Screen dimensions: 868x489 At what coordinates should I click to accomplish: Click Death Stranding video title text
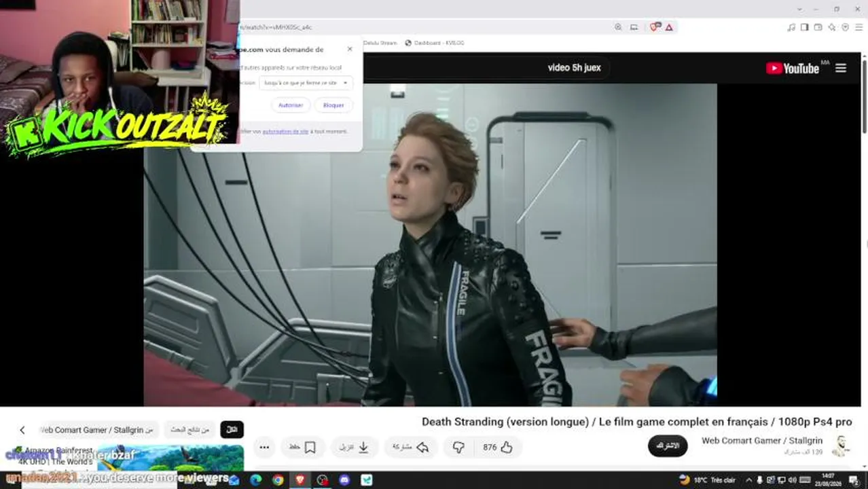[x=636, y=422]
